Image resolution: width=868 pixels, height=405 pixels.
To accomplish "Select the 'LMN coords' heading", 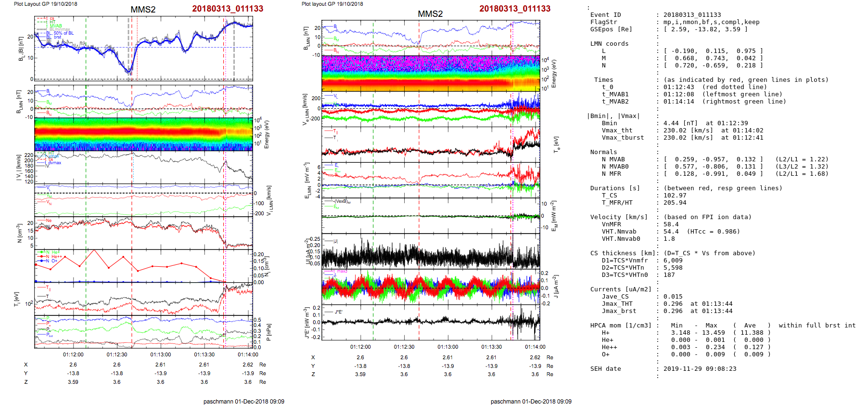I will [610, 44].
